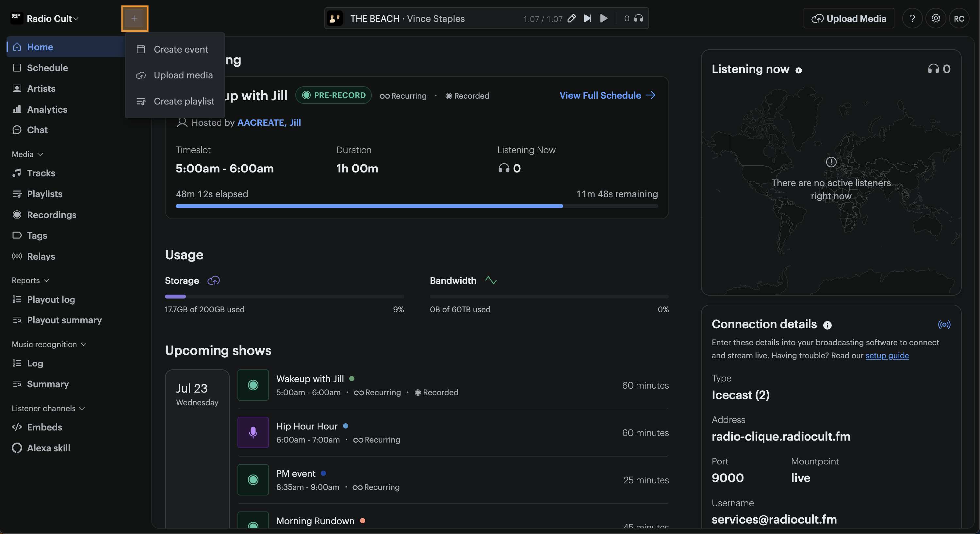
Task: Open the Radio Cult station dropdown
Action: click(x=53, y=18)
